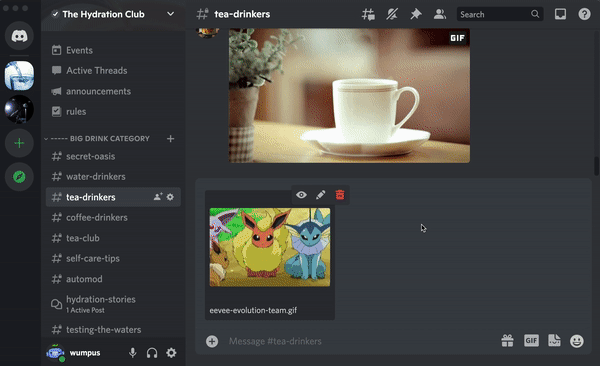Open Events
Image resolution: width=600 pixels, height=366 pixels.
(112, 50)
